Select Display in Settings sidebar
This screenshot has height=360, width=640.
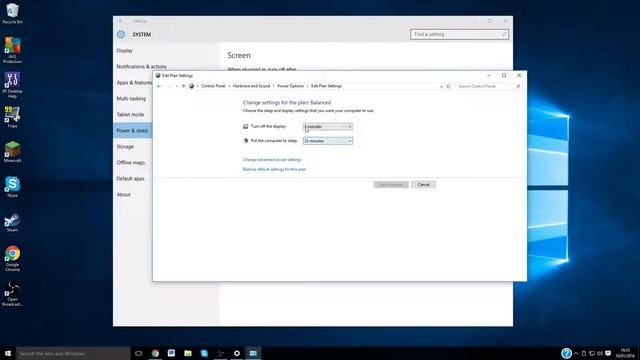point(124,51)
